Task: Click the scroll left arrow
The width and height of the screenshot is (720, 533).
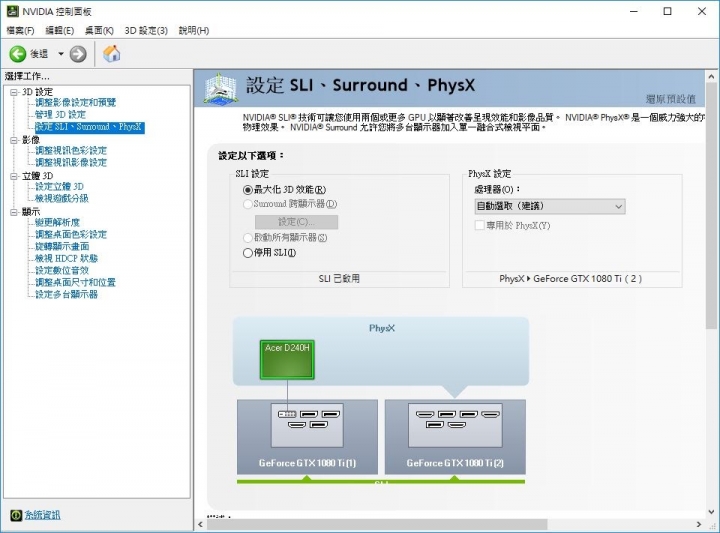Action: (200, 524)
